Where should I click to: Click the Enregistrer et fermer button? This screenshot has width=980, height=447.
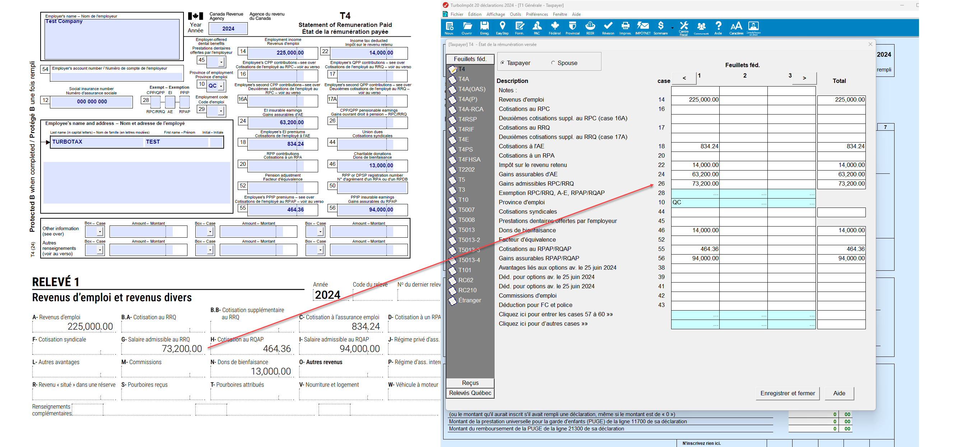[788, 394]
